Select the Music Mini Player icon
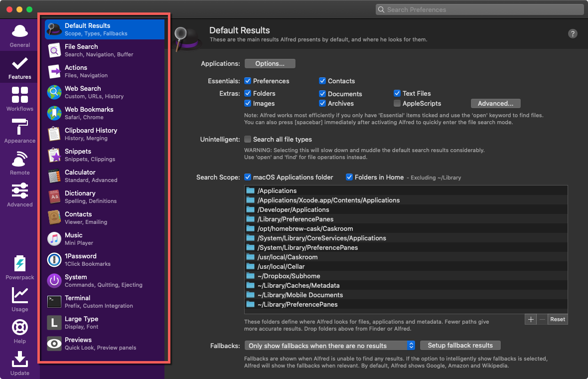This screenshot has height=379, width=588. pyautogui.click(x=54, y=239)
